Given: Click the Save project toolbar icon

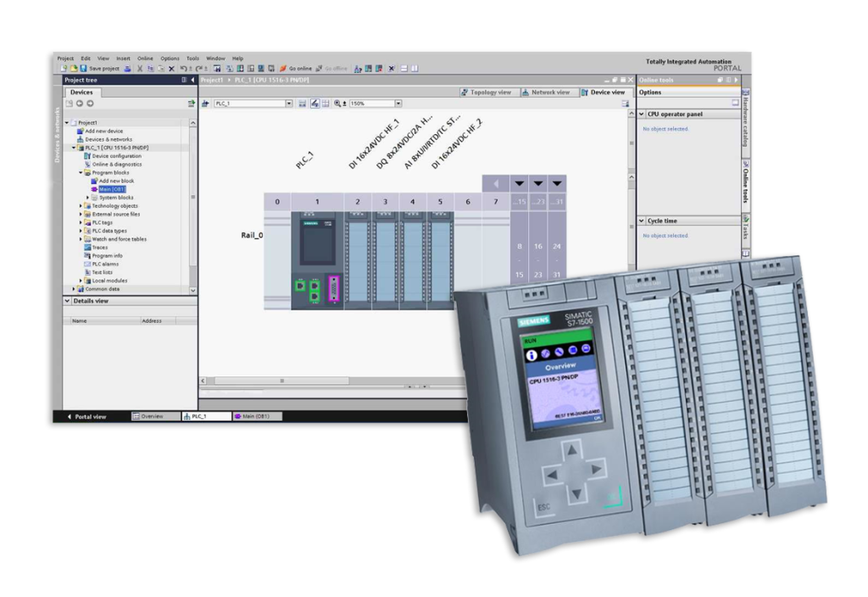Looking at the screenshot, I should pyautogui.click(x=84, y=69).
